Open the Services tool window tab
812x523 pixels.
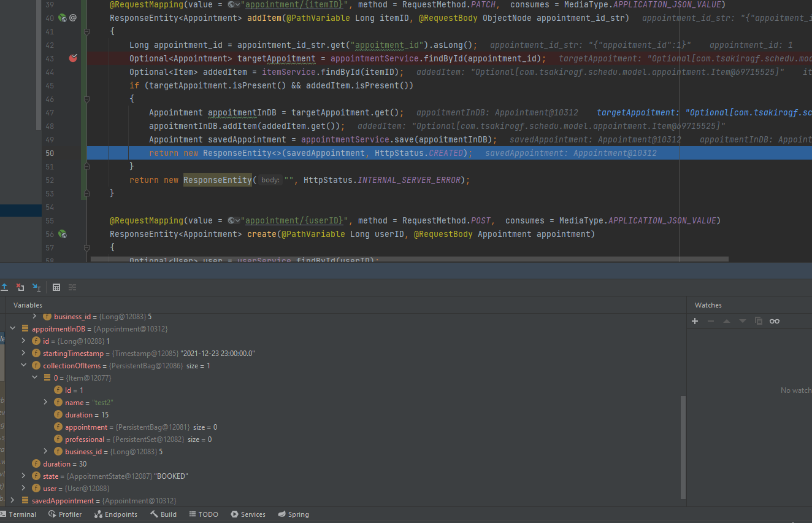click(248, 514)
